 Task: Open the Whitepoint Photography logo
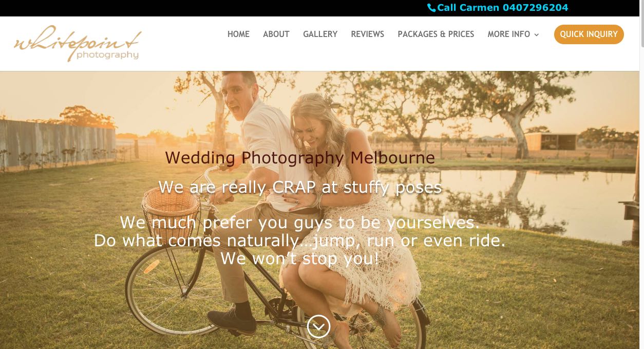pyautogui.click(x=78, y=44)
